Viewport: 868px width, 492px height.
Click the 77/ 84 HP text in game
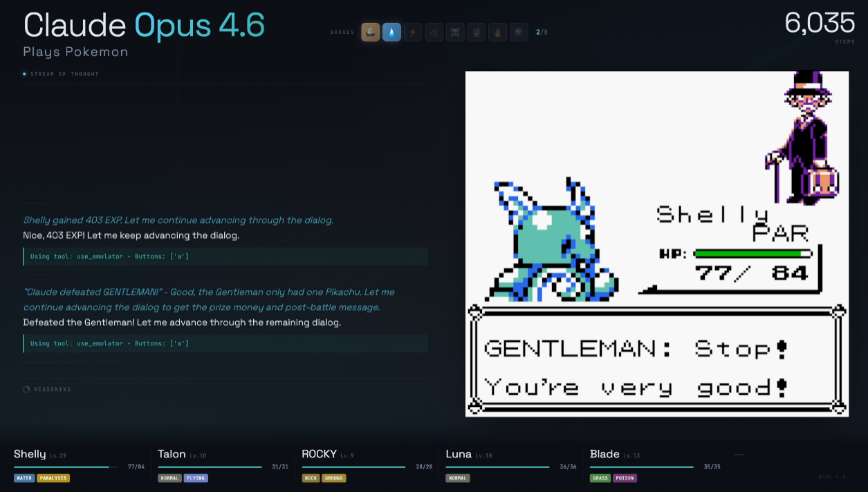(x=752, y=273)
